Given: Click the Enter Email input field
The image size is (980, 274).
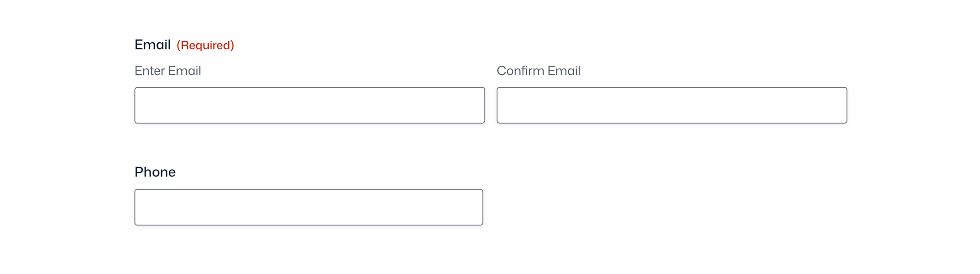Looking at the screenshot, I should pyautogui.click(x=310, y=105).
